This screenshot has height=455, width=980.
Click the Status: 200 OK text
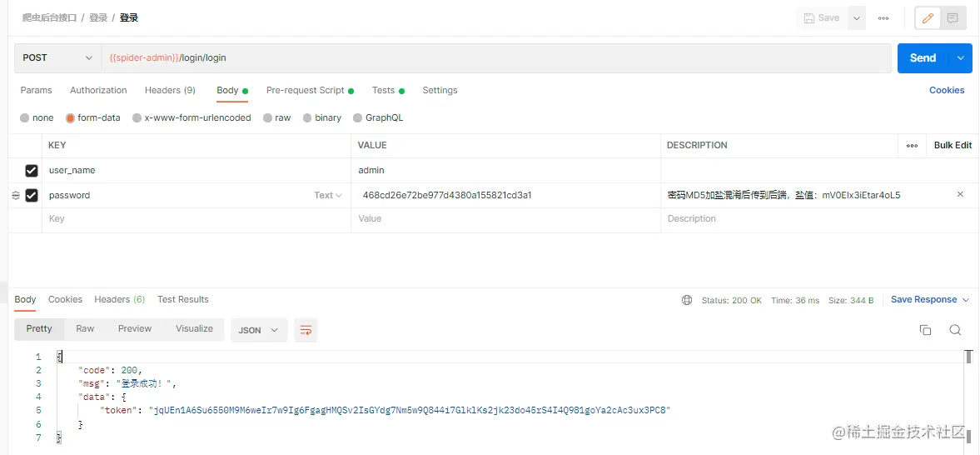click(x=731, y=300)
